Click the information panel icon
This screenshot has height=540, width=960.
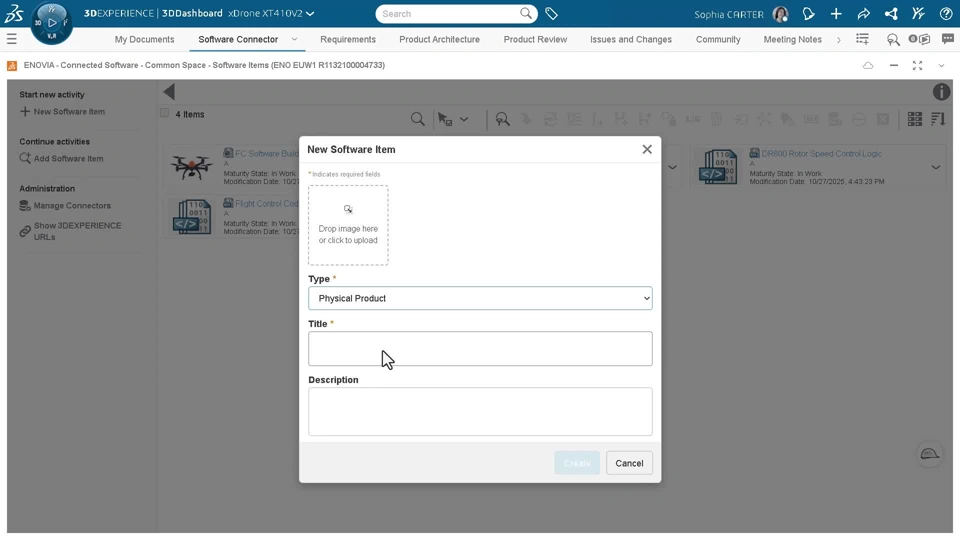941,92
